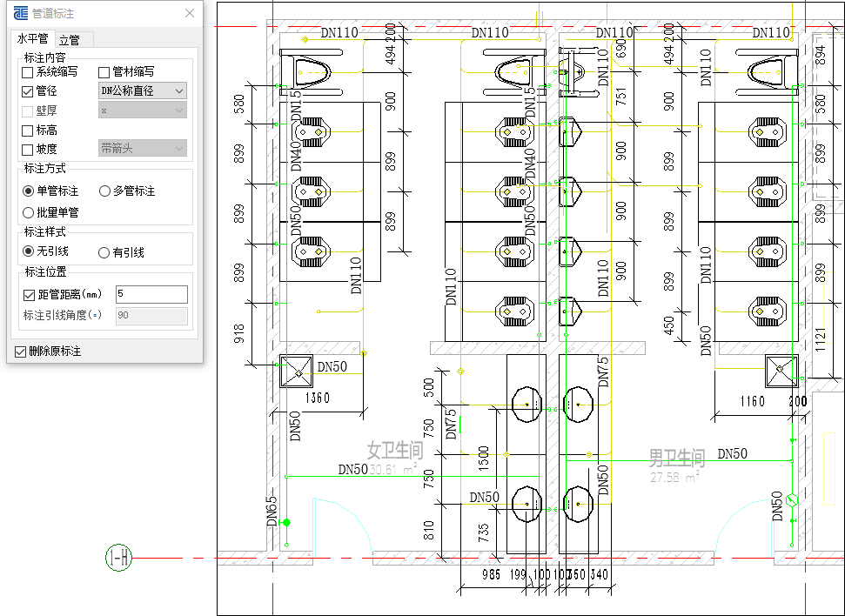Screen dimensions: 845x616
Task: Select the 无引线 radio option
Action: point(28,251)
